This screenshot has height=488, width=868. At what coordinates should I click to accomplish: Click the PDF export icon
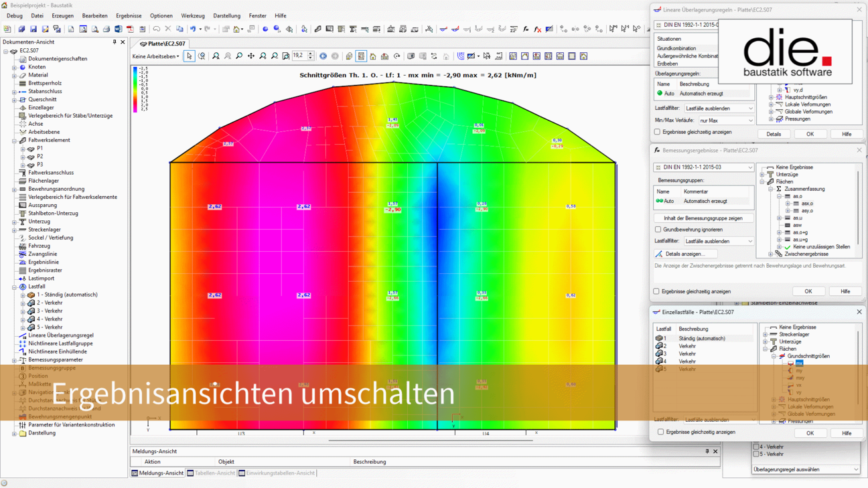click(130, 29)
